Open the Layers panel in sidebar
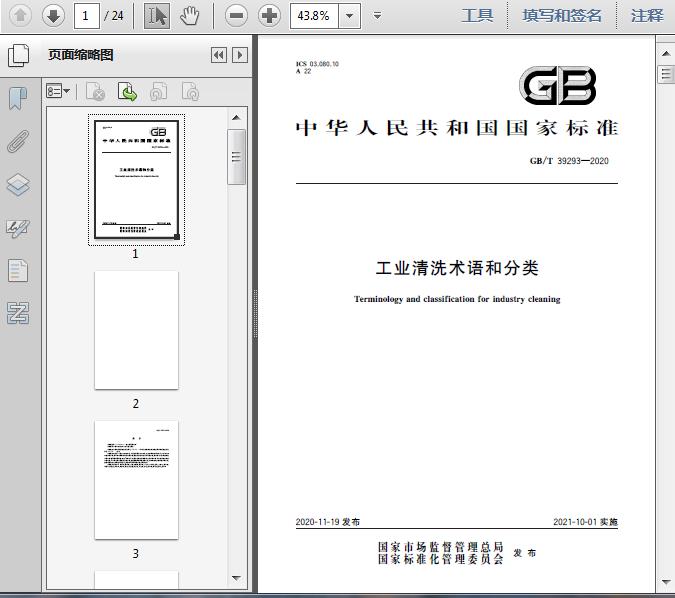675x598 pixels. point(18,185)
